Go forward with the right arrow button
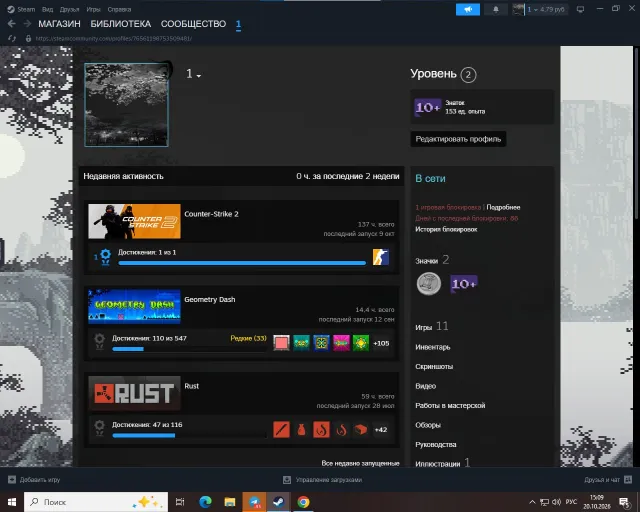Image resolution: width=640 pixels, height=512 pixels. (27, 24)
